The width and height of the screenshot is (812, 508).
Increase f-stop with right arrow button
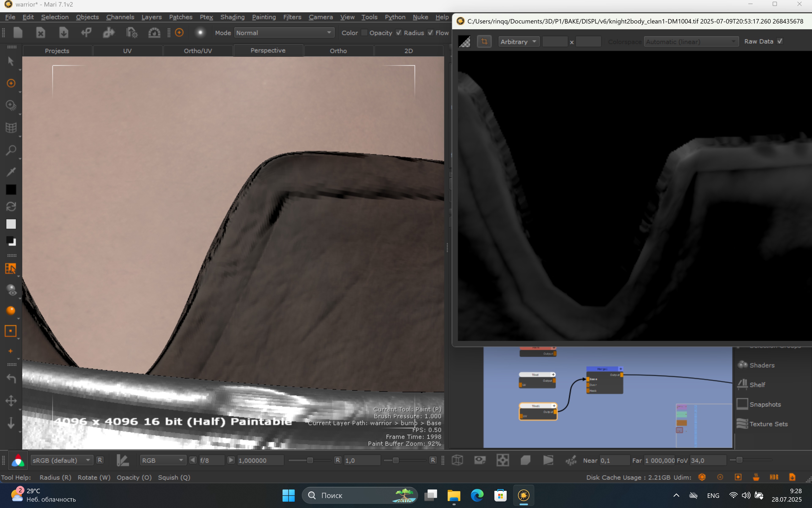pos(231,460)
